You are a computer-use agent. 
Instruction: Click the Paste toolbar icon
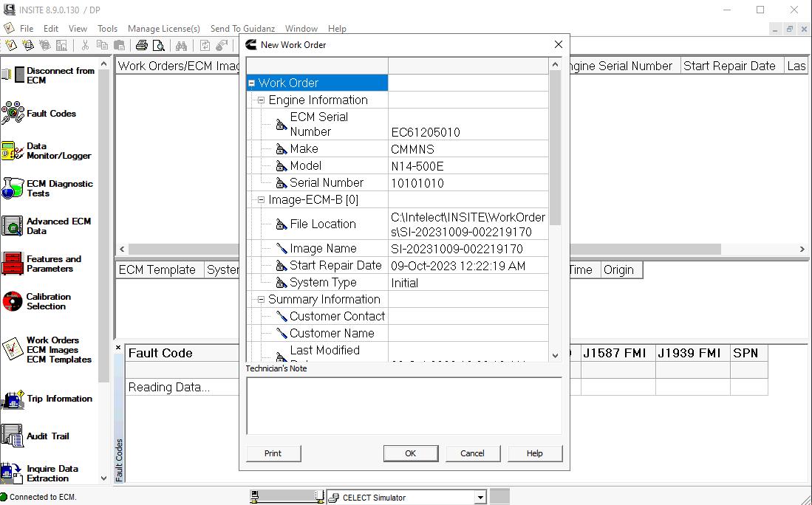(119, 46)
